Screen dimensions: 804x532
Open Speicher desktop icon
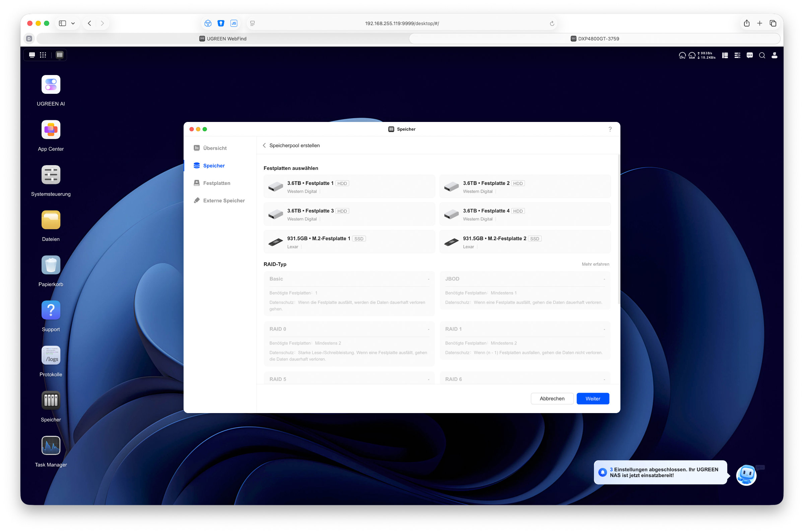point(51,400)
